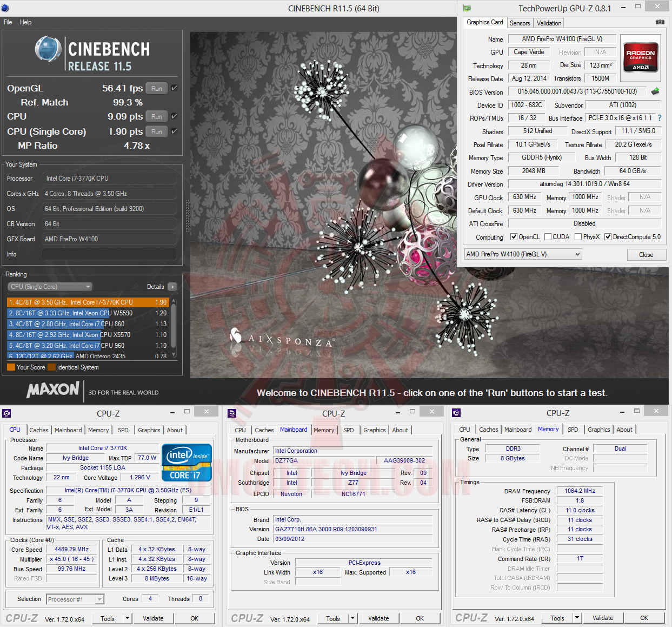Select Caches tab in first CPU-Z window

39,430
